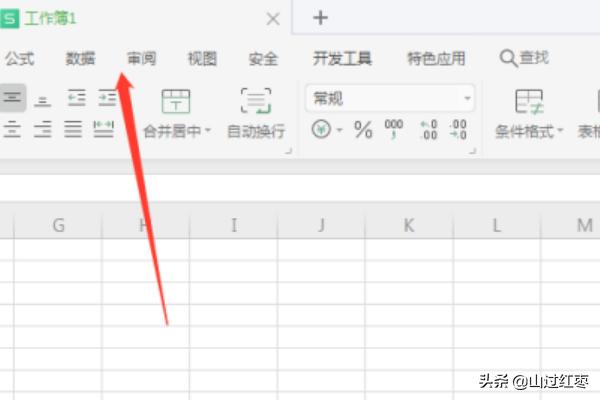Decrease decimal places

point(458,129)
